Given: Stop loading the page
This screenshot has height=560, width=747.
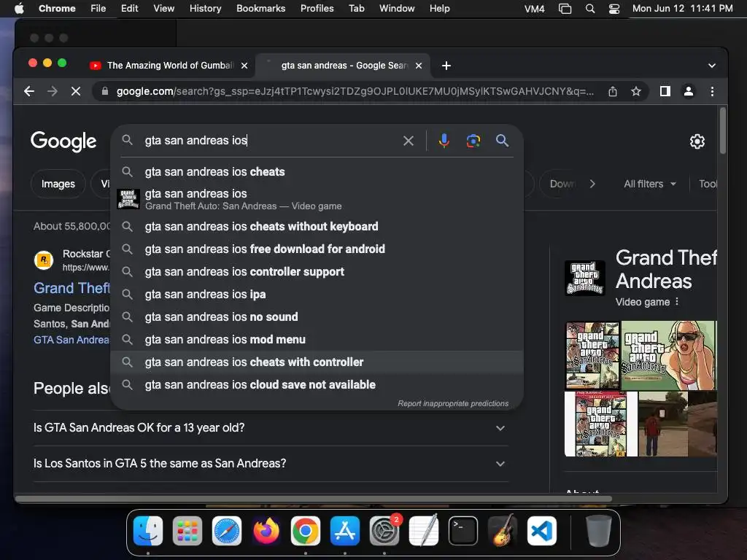Looking at the screenshot, I should pyautogui.click(x=76, y=91).
